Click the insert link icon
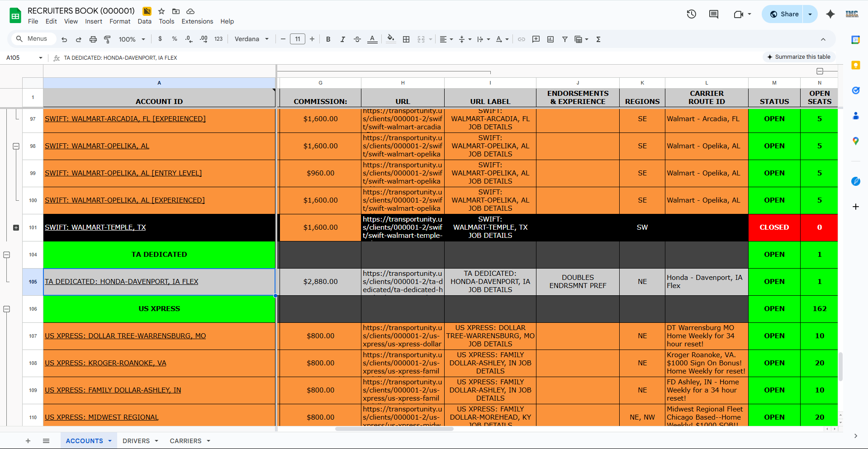868x449 pixels. [521, 39]
